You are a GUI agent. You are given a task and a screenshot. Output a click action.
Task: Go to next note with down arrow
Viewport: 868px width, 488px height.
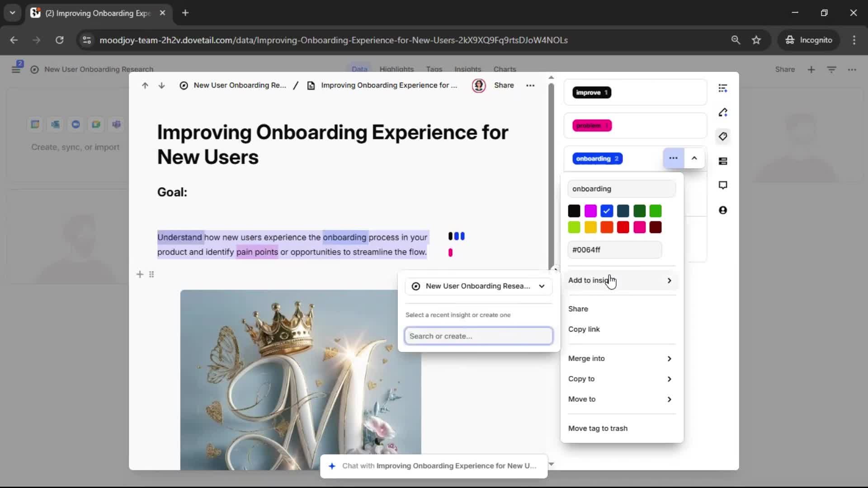click(161, 85)
